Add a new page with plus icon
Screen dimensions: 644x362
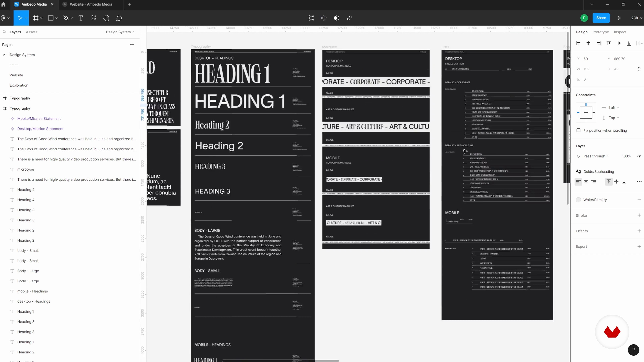pos(132,45)
